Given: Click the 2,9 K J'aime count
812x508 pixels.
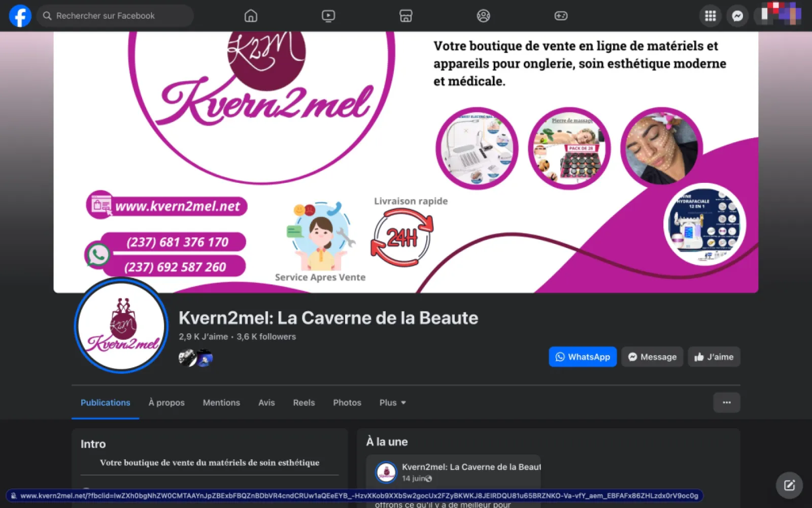Looking at the screenshot, I should [203, 336].
